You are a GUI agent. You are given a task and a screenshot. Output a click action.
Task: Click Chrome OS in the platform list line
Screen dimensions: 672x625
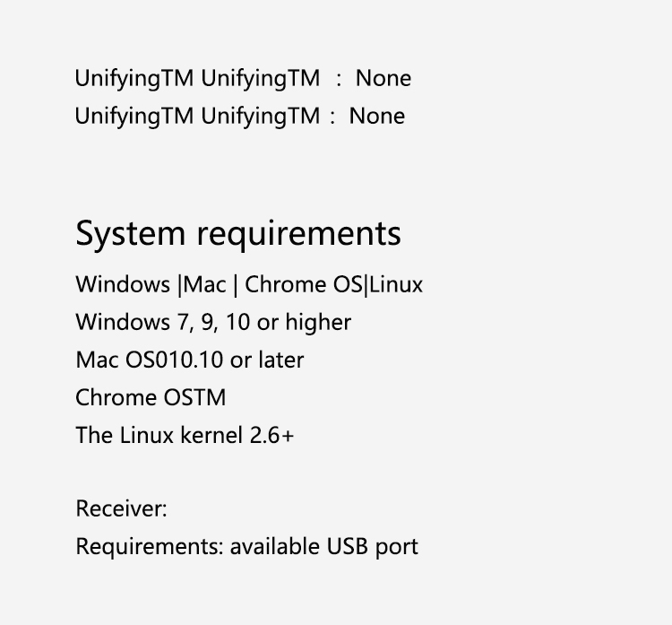click(303, 285)
